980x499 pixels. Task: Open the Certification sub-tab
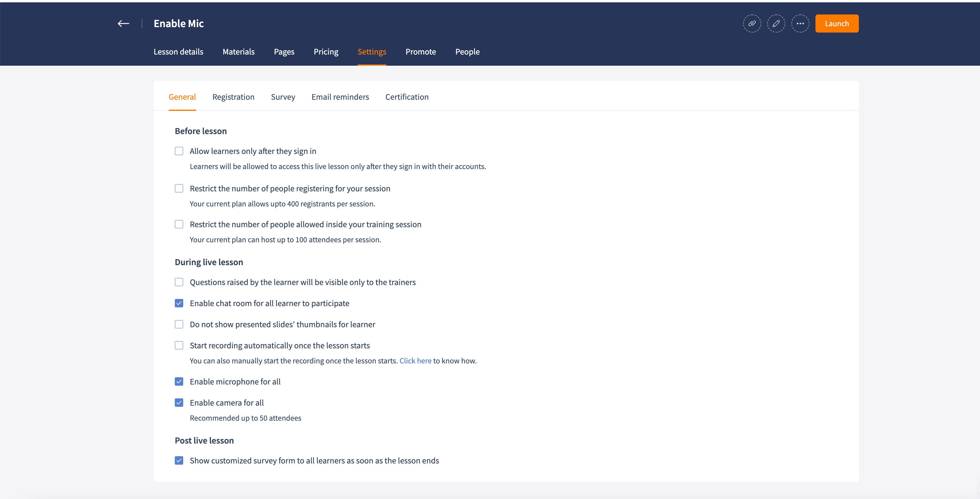[407, 97]
